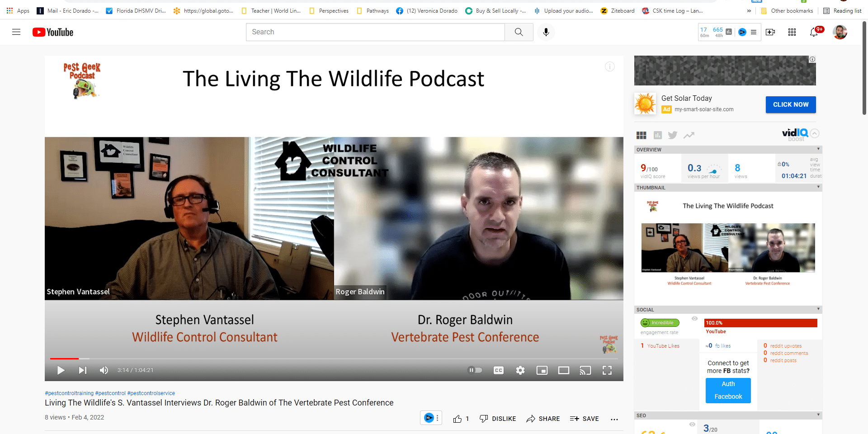Toggle visibility of SOCIAL engagement stats
Image resolution: width=868 pixels, height=434 pixels.
694,318
